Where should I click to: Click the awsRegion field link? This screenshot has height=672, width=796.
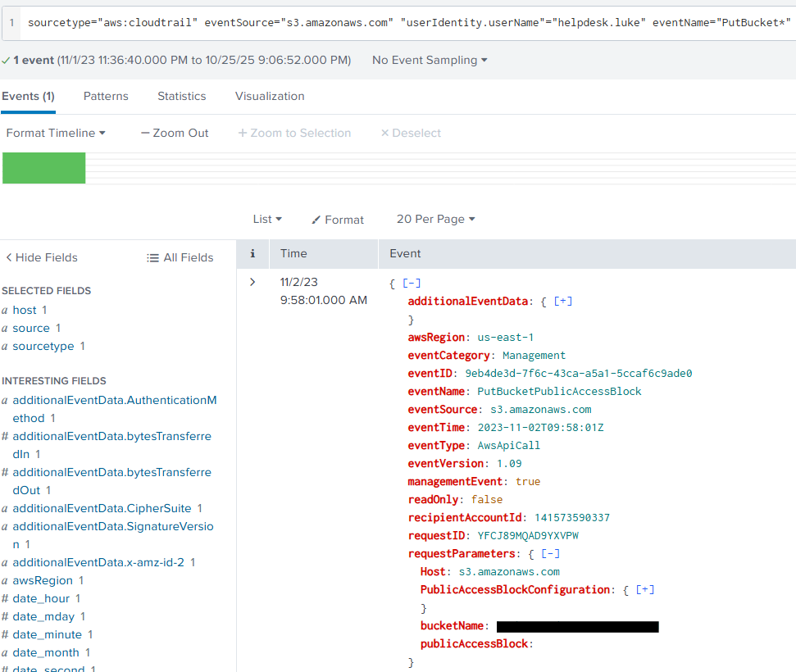tap(43, 580)
